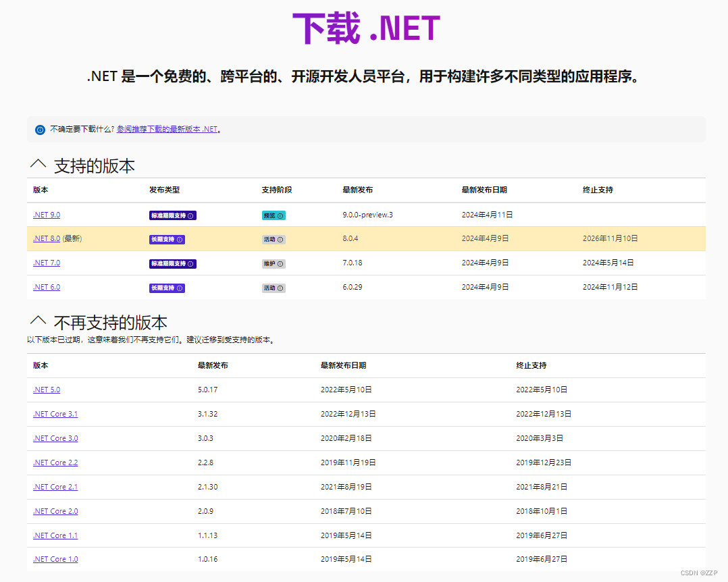
Task: Open the .NET Core 2.0 link
Action: coord(55,511)
